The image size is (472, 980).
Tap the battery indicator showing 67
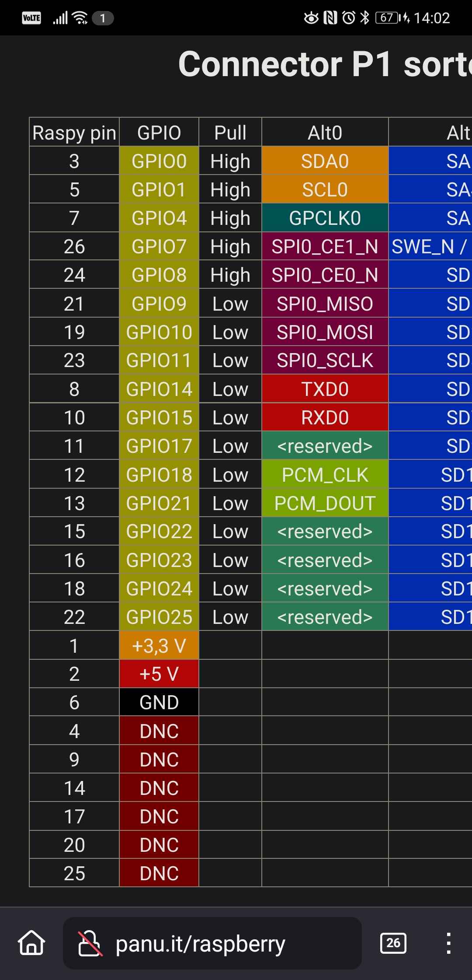pyautogui.click(x=389, y=18)
